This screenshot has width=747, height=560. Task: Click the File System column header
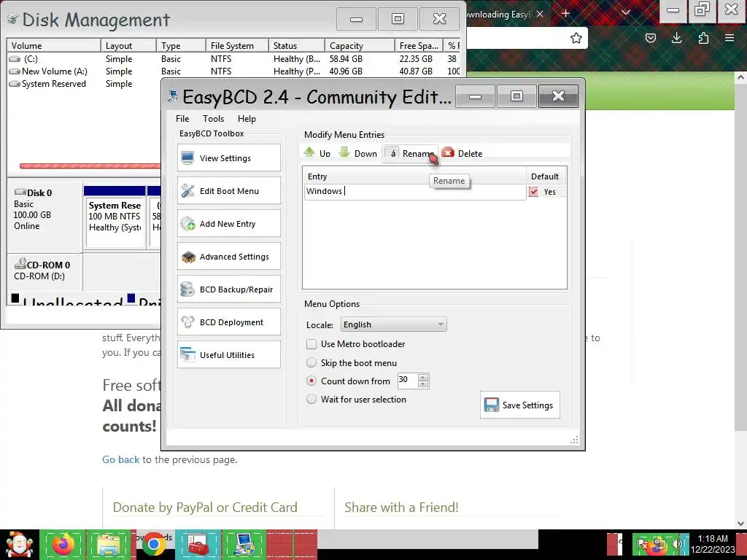click(237, 46)
